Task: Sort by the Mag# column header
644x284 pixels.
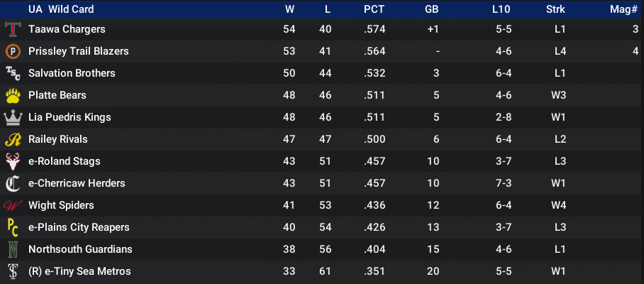Action: click(623, 9)
